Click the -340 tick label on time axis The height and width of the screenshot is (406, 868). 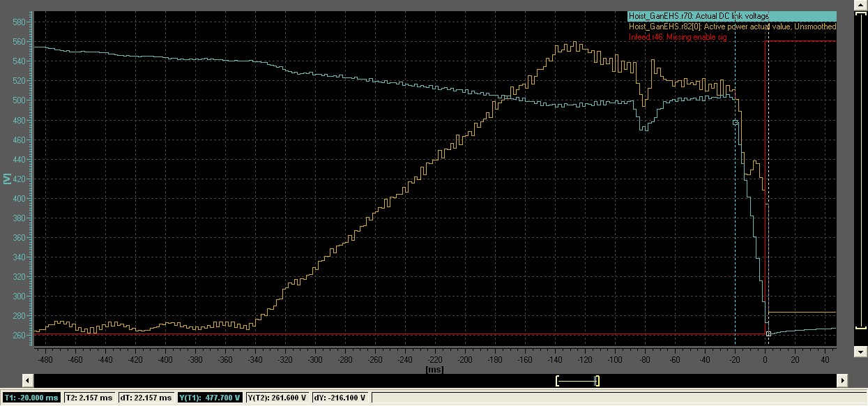254,360
